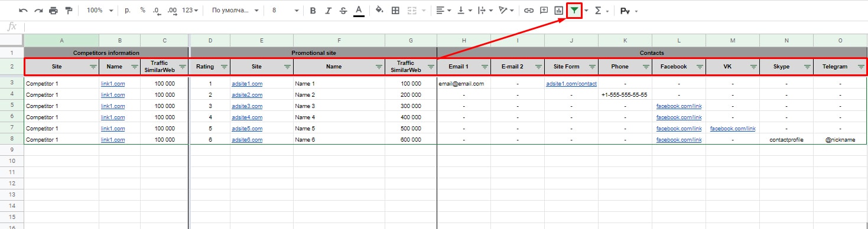Open the text color picker

pos(359,11)
